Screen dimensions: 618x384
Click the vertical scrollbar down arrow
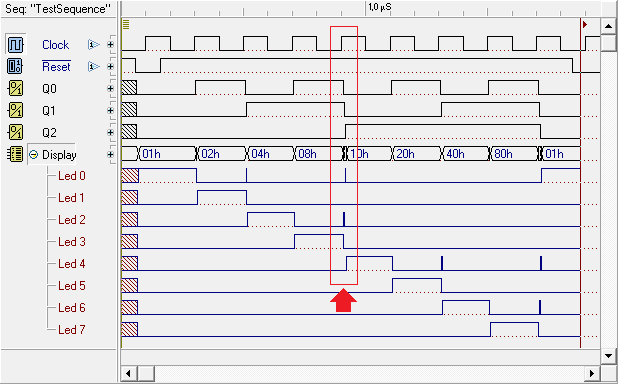[608, 356]
